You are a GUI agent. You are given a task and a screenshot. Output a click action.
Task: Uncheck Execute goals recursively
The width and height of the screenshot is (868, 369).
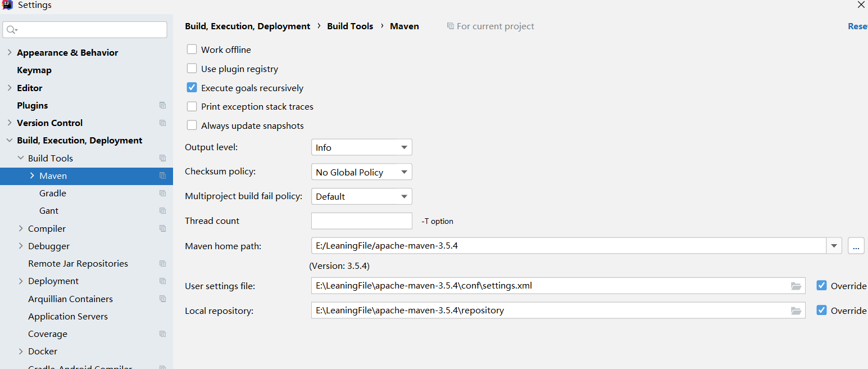point(192,88)
